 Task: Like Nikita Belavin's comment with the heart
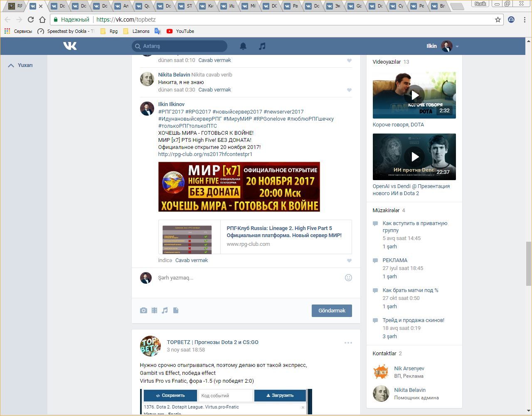coord(349,90)
